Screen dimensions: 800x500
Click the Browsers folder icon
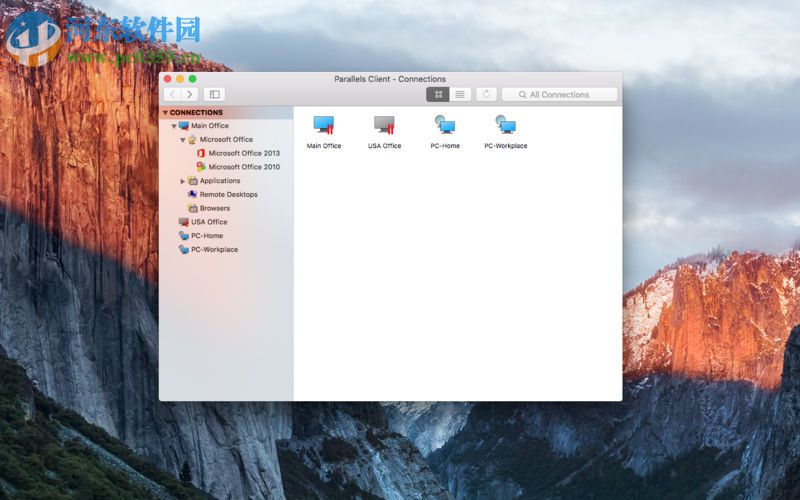point(192,208)
